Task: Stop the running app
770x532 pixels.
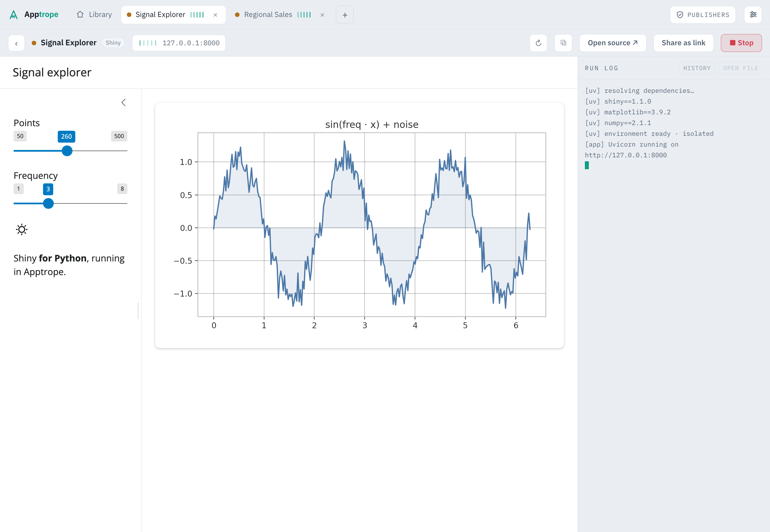Action: [x=741, y=43]
